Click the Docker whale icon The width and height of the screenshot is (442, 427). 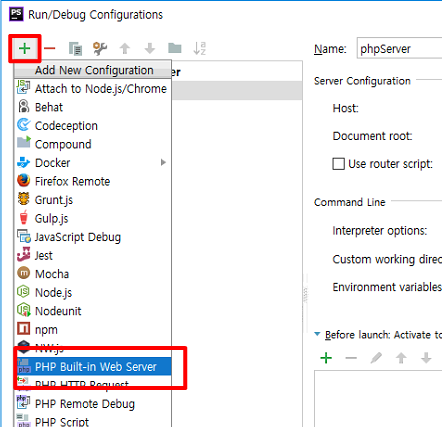coord(23,163)
